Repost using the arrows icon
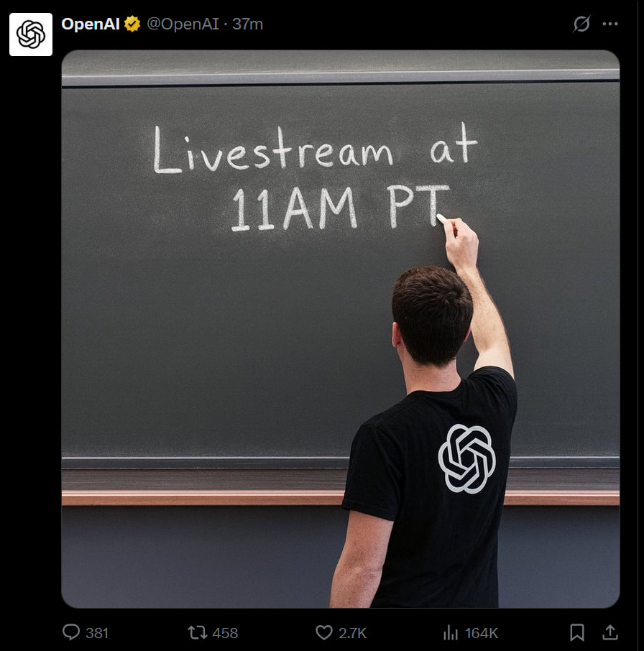The image size is (644, 651). (197, 632)
